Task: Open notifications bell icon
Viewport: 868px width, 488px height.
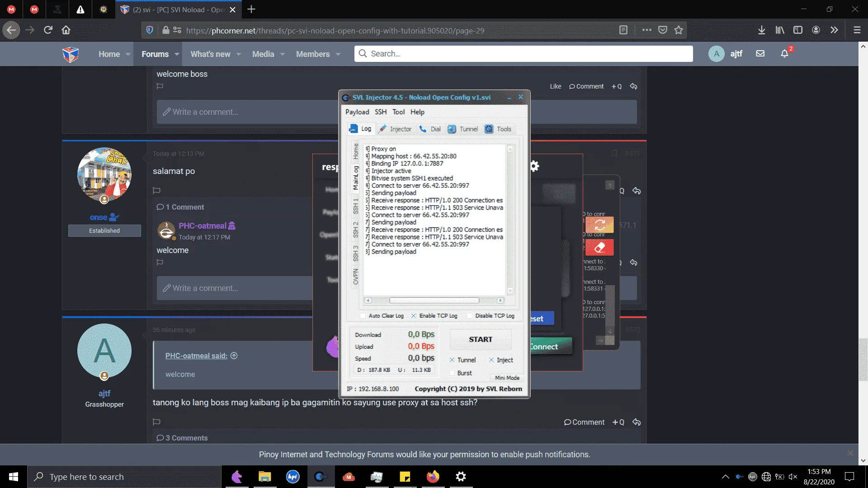Action: [785, 54]
